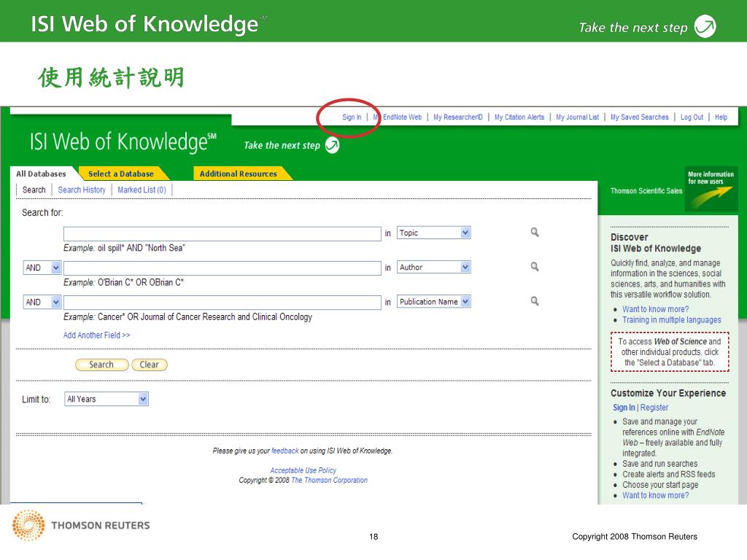Open the AND operator dropdown before Publication Name row
This screenshot has height=560, width=747.
(x=42, y=302)
